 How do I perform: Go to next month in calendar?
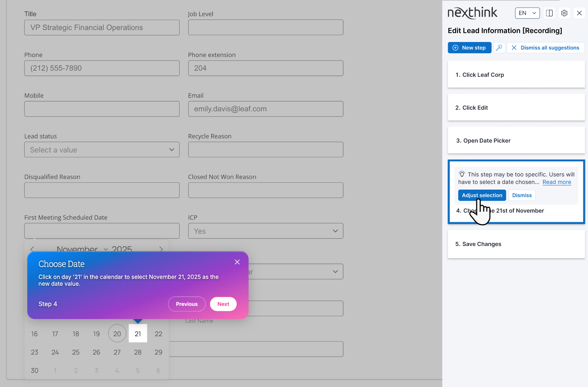(x=161, y=249)
